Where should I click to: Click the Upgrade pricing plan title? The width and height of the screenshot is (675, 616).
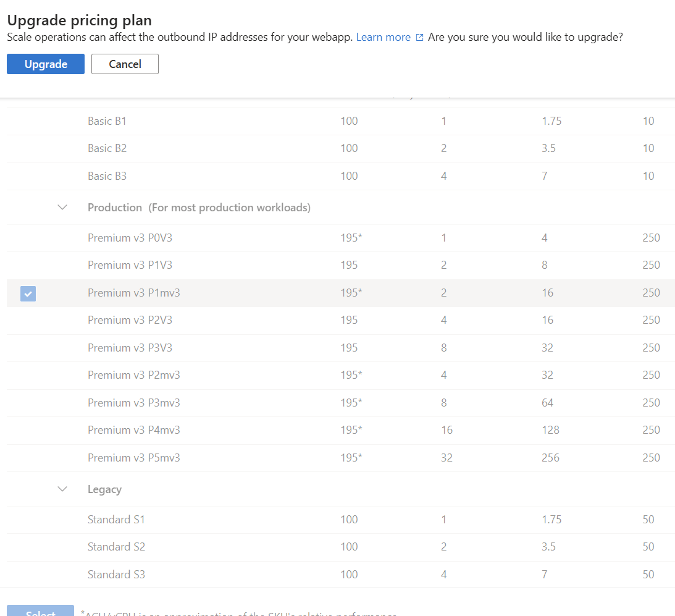point(80,20)
